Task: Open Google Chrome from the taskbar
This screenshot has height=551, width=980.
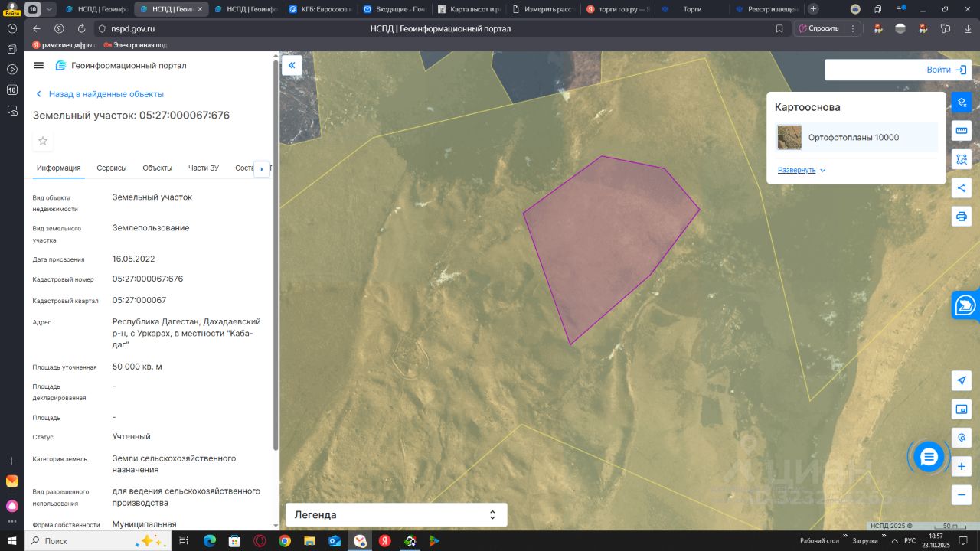Action: coord(285,541)
